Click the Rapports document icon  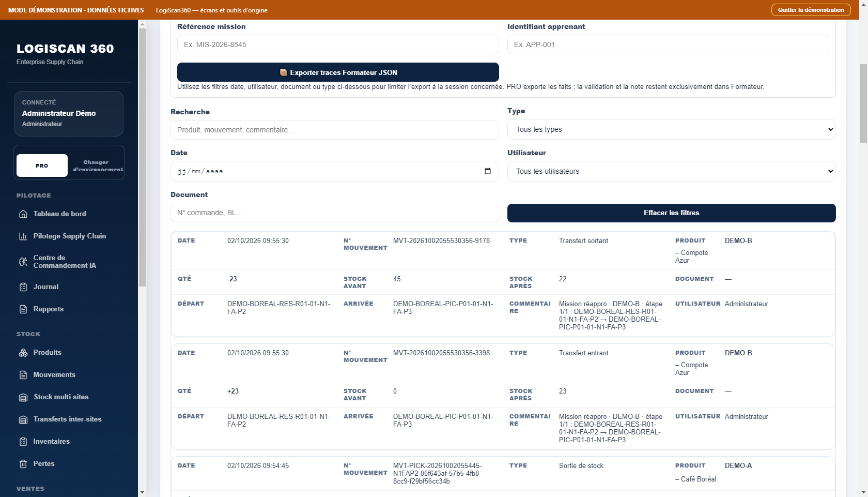tap(23, 309)
